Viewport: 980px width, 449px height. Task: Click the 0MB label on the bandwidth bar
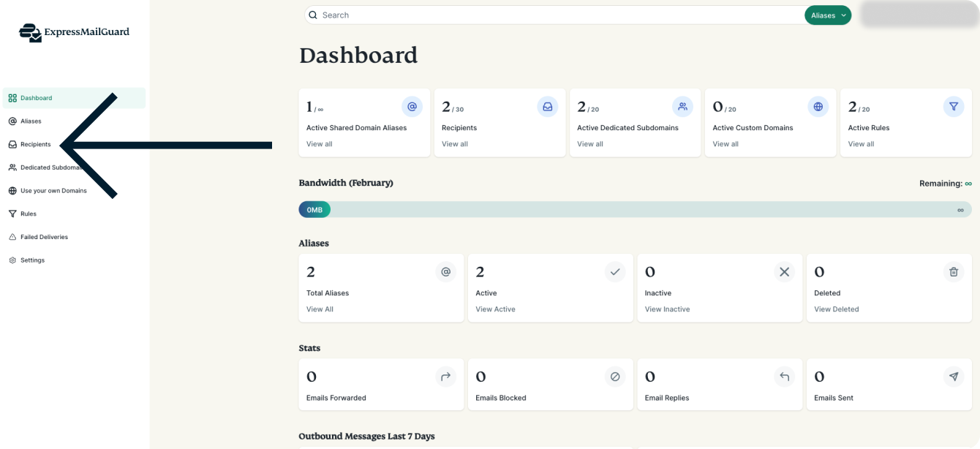(x=314, y=210)
